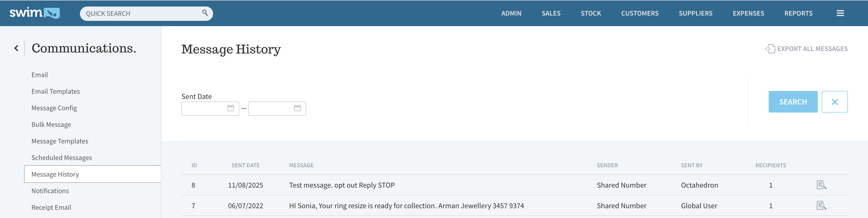View details of message ID 7

coord(821,205)
